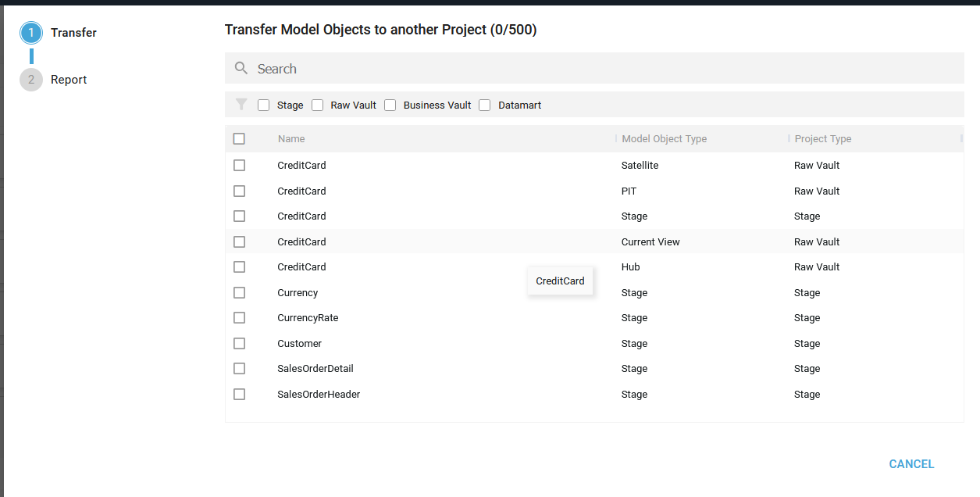Click the filter funnel icon

241,105
